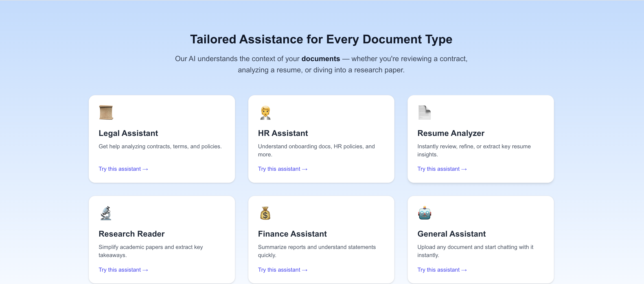Select the "Research Reader" card title
Viewport: 644px width, 284px height.
[131, 234]
